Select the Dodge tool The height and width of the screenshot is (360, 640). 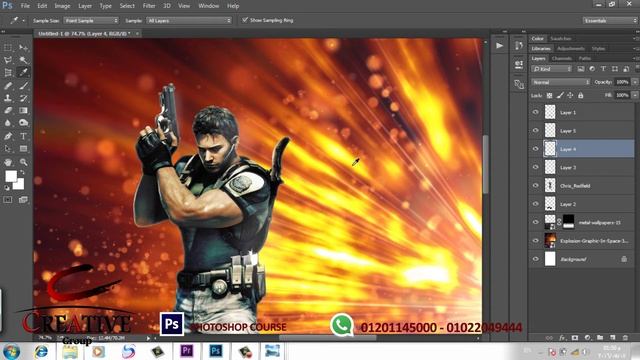pyautogui.click(x=23, y=123)
